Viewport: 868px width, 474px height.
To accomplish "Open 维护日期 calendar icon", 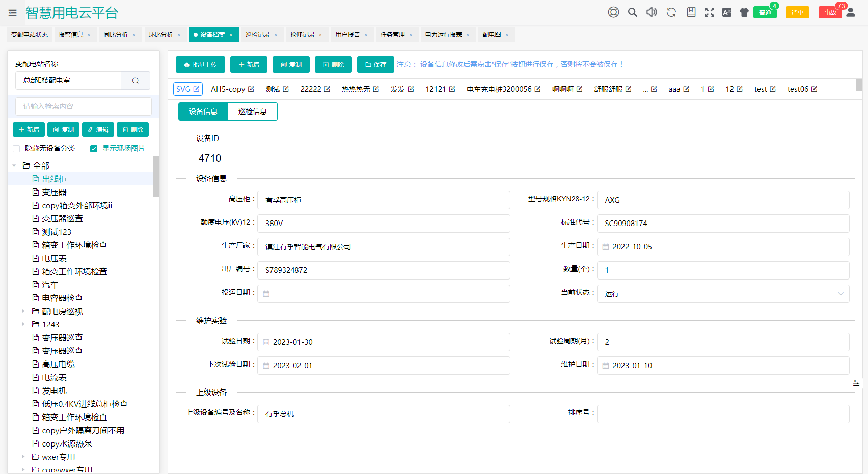I will pos(606,366).
